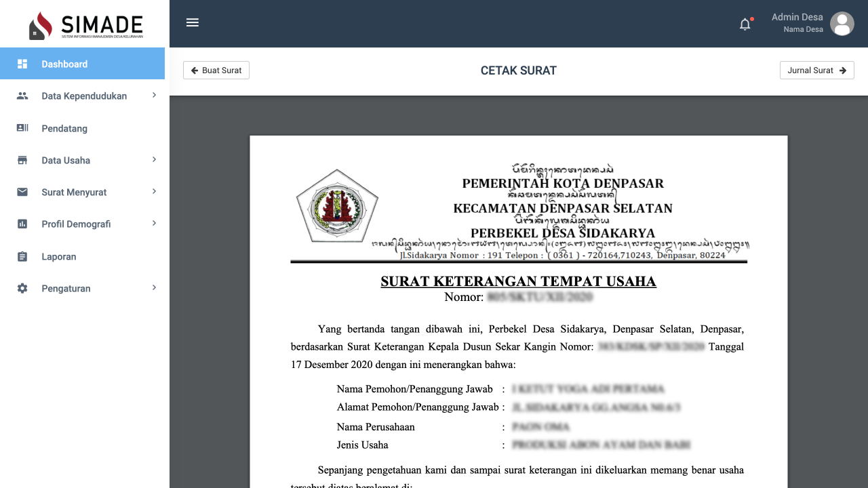Click the Denpasar emblem in letterhead
868x488 pixels.
(337, 206)
